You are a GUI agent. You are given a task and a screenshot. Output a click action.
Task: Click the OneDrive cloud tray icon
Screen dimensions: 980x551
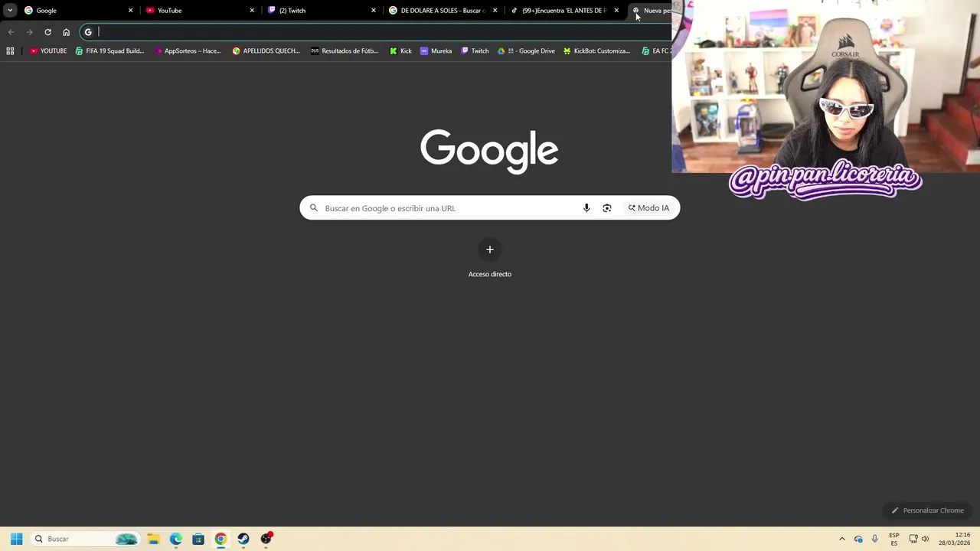point(858,539)
